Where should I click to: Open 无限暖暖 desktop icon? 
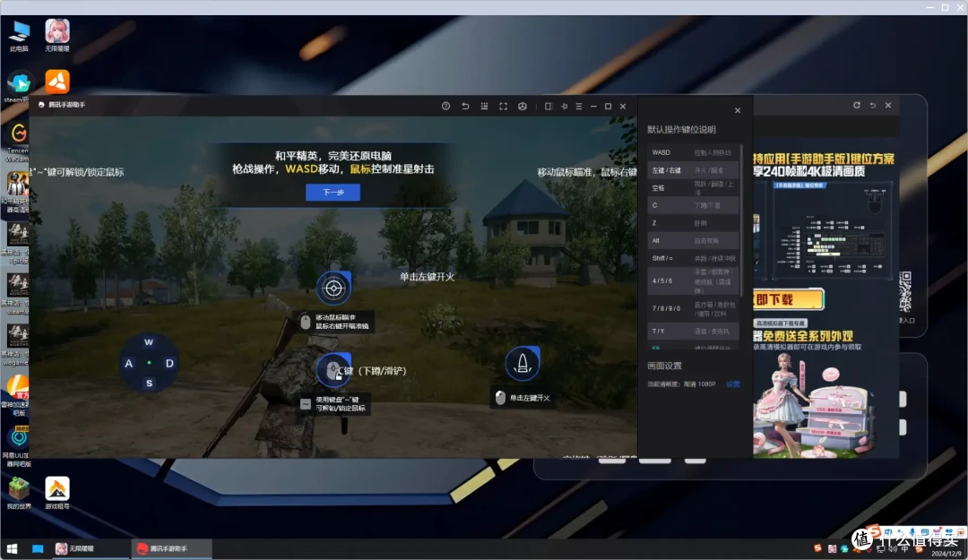(56, 35)
